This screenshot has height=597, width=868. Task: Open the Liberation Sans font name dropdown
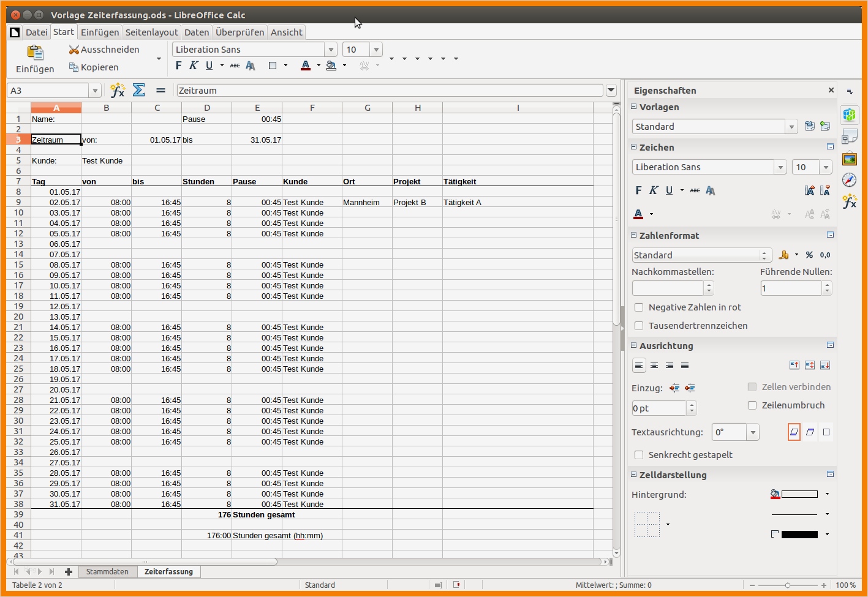[x=331, y=49]
